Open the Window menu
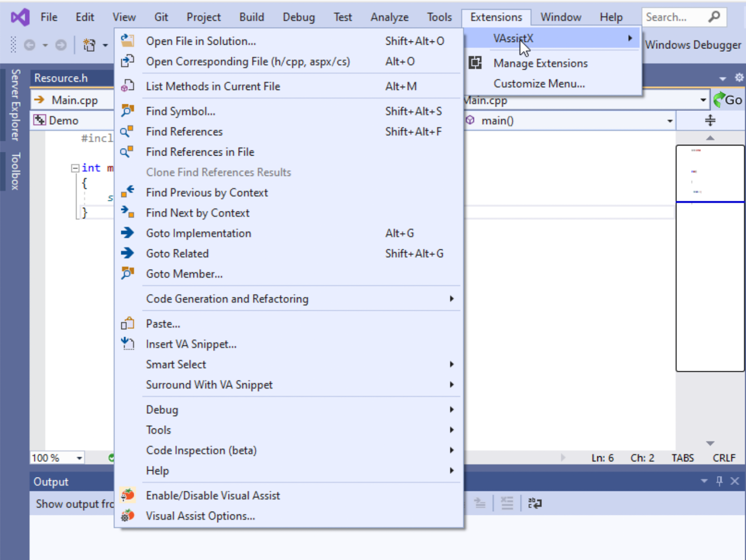This screenshot has width=746, height=560. coord(561,17)
